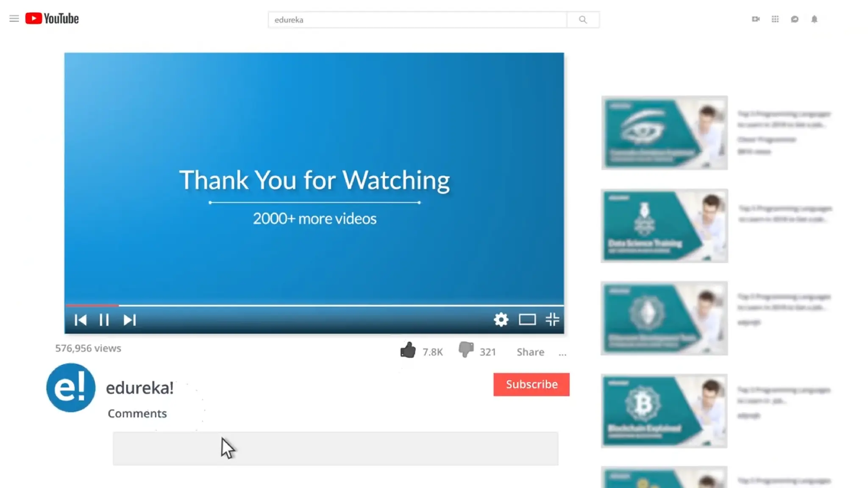Expand the more actions ellipsis
868x488 pixels.
coord(562,353)
